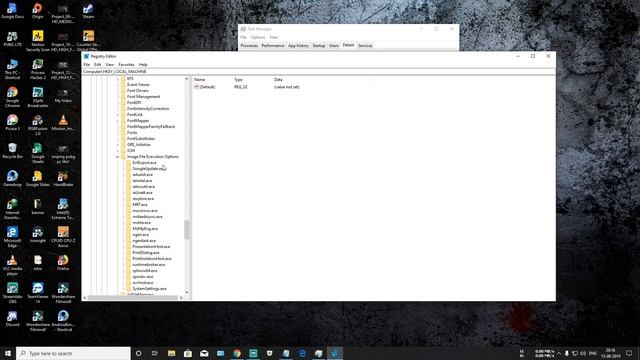This screenshot has height=360, width=640.
Task: Click the Windows Start button
Action: tap(8, 353)
